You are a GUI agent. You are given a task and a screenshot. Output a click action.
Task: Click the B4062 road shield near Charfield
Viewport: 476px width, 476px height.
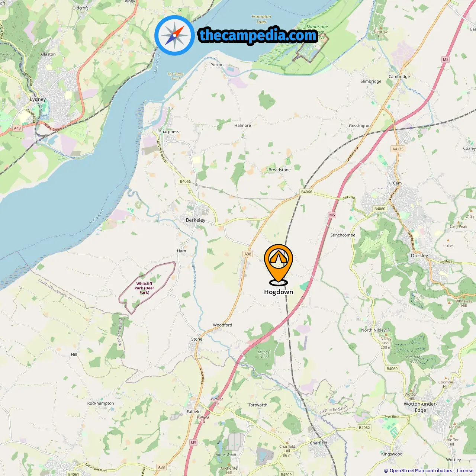(x=364, y=428)
